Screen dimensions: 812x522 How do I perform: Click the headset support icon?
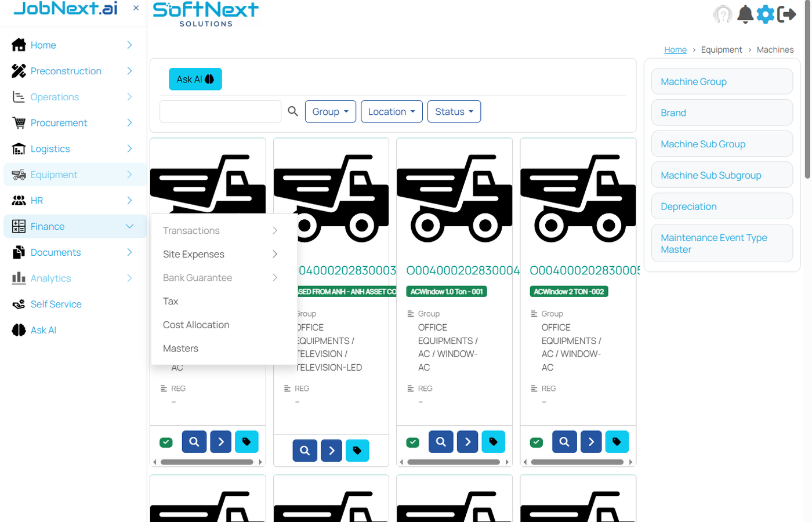click(x=723, y=14)
